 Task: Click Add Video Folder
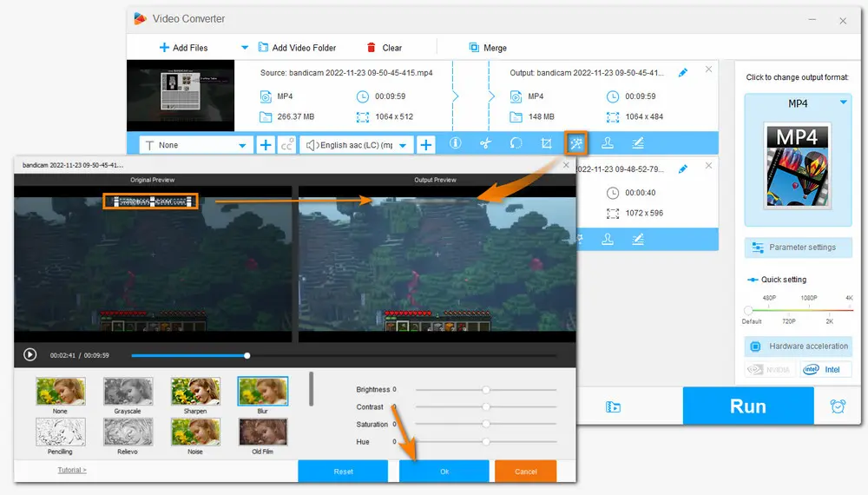point(297,48)
